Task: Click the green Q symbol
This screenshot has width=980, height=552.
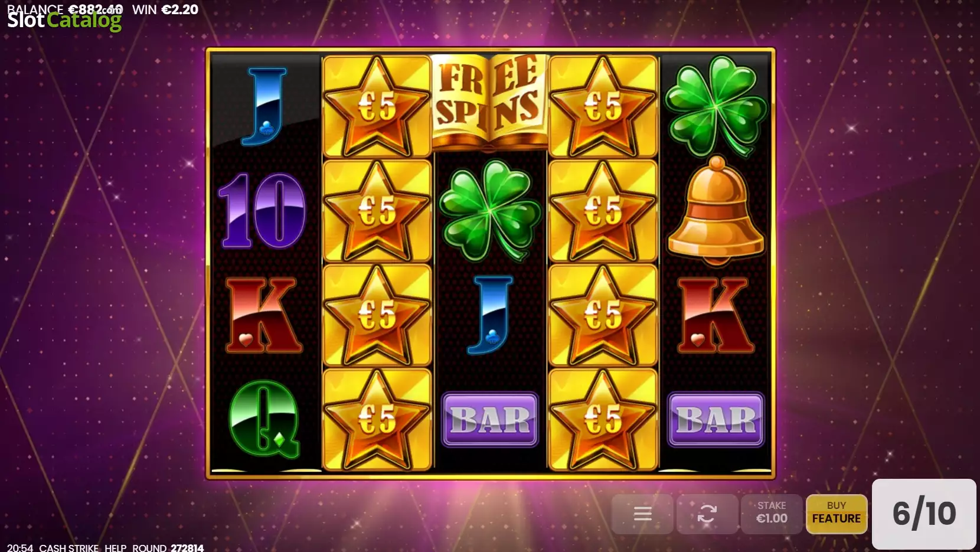Action: tap(264, 419)
